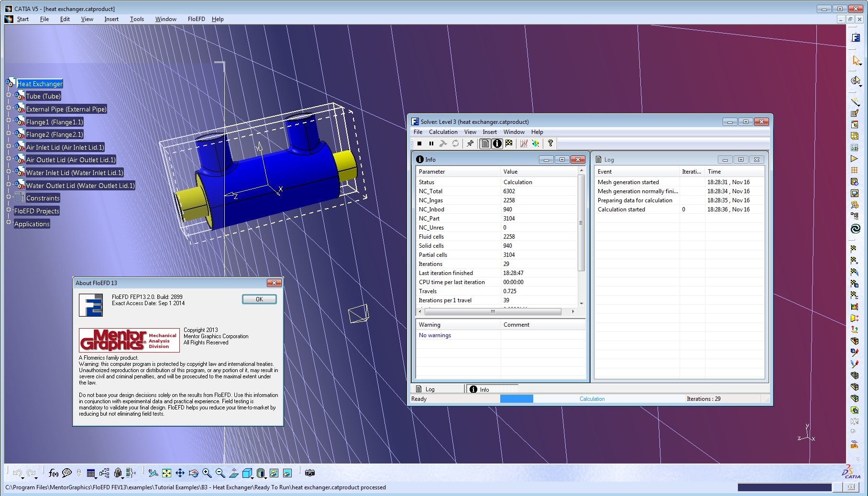This screenshot has width=868, height=496.
Task: Click the checkered flag goals icon
Action: pyautogui.click(x=509, y=143)
